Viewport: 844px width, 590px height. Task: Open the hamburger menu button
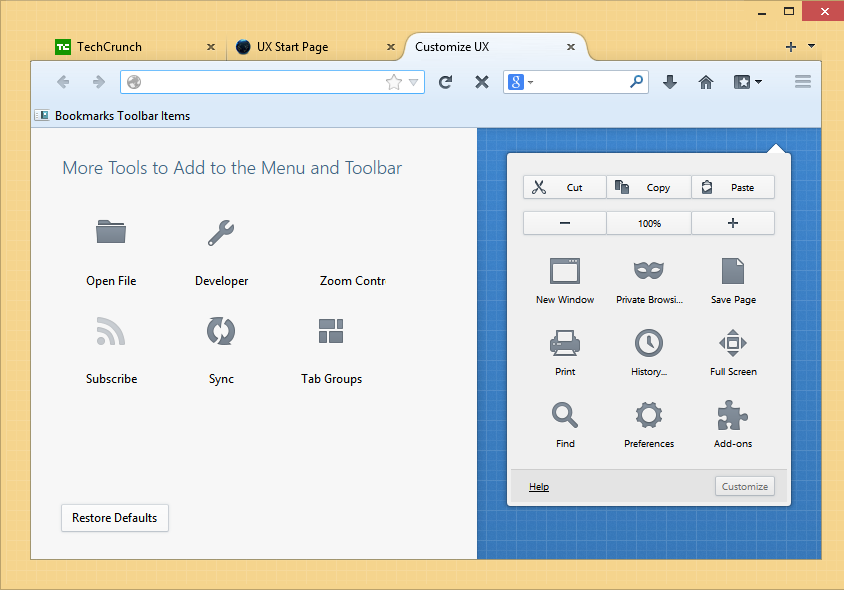[x=803, y=82]
